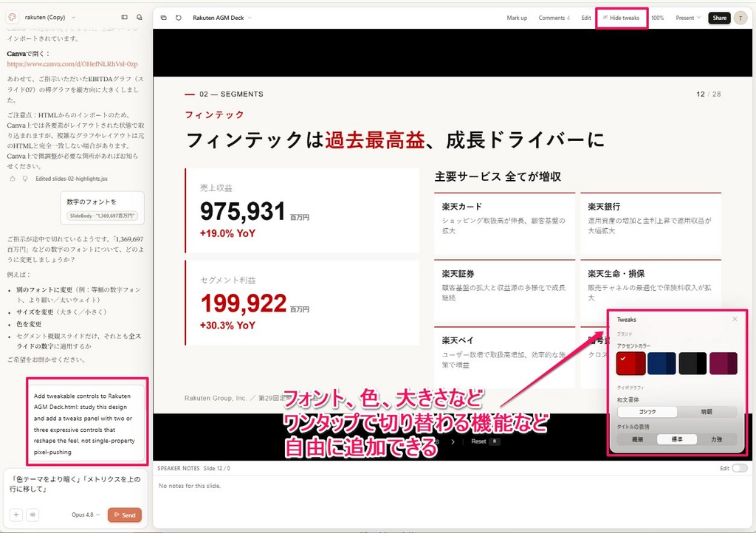This screenshot has height=533, width=756.
Task: Click the thumbs-up feedback icon
Action: [13, 179]
